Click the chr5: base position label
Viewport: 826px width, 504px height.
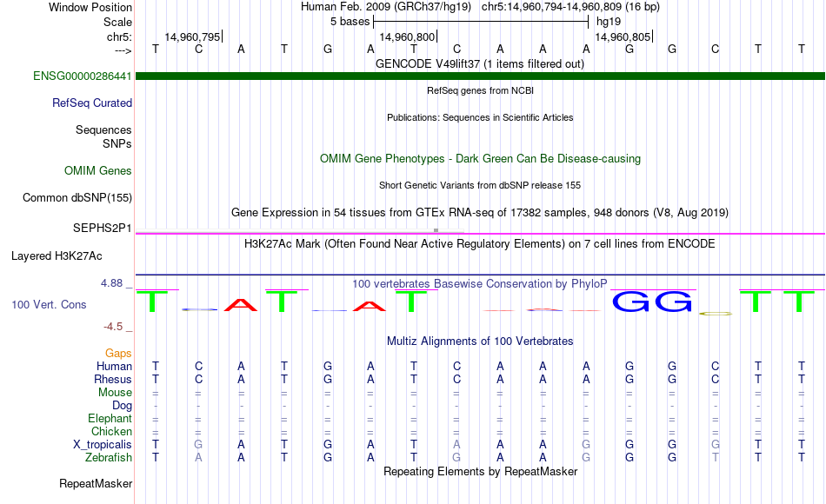(120, 36)
